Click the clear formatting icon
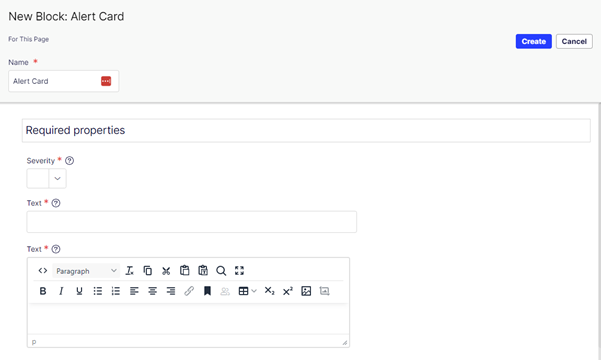 click(x=130, y=271)
